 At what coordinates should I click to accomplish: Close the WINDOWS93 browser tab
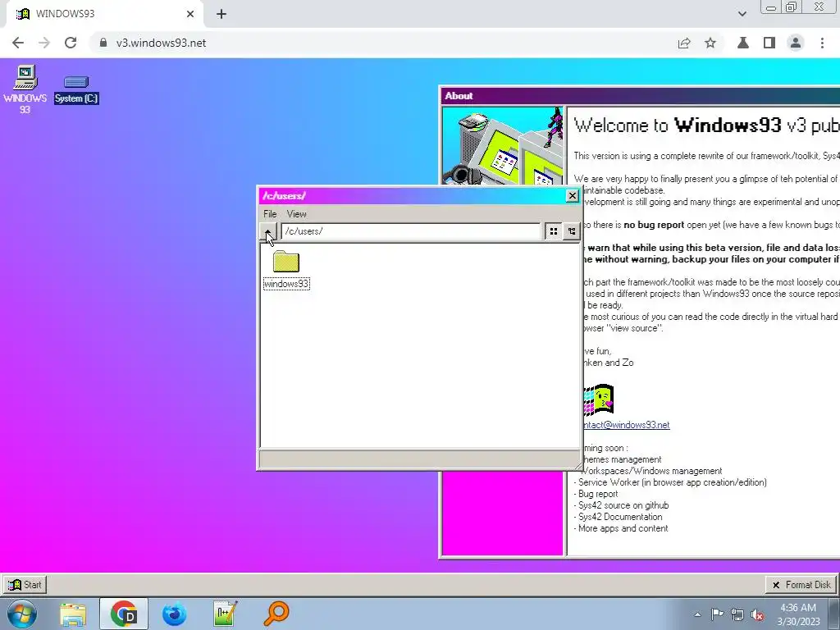click(x=190, y=14)
